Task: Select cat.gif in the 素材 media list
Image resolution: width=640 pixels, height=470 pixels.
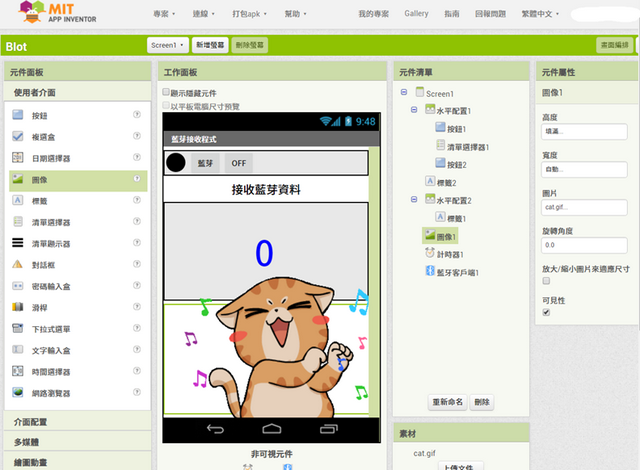Action: point(424,453)
